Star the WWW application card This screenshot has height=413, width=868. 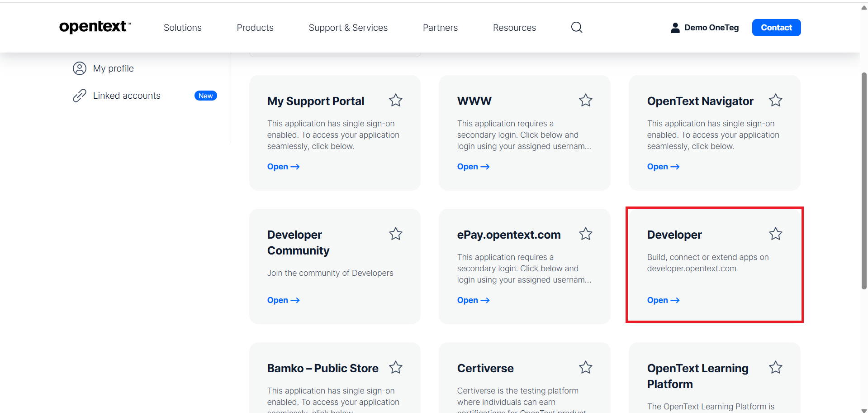pyautogui.click(x=585, y=100)
